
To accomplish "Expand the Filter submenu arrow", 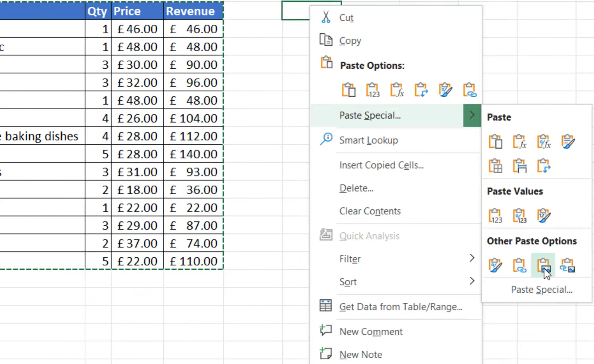I will point(472,258).
